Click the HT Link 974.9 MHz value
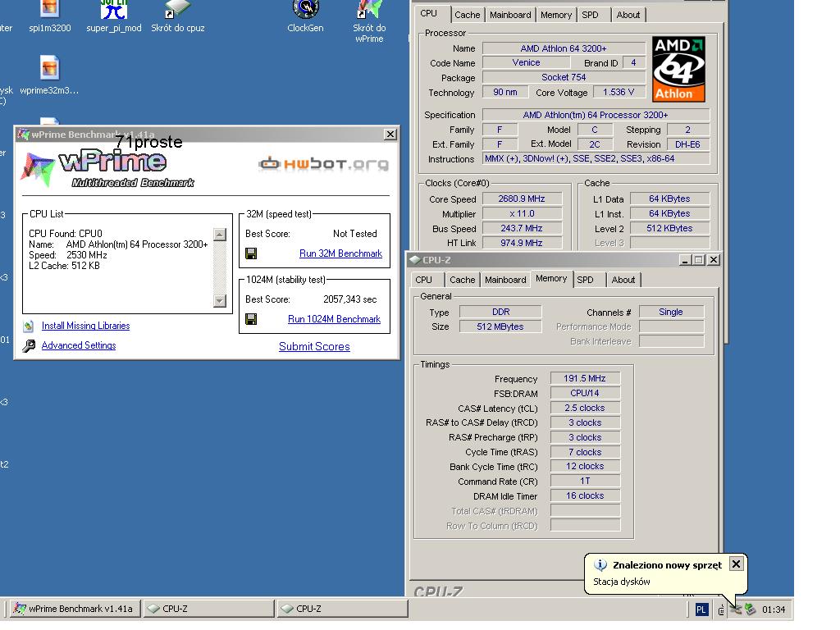This screenshot has width=840, height=630. 522,243
